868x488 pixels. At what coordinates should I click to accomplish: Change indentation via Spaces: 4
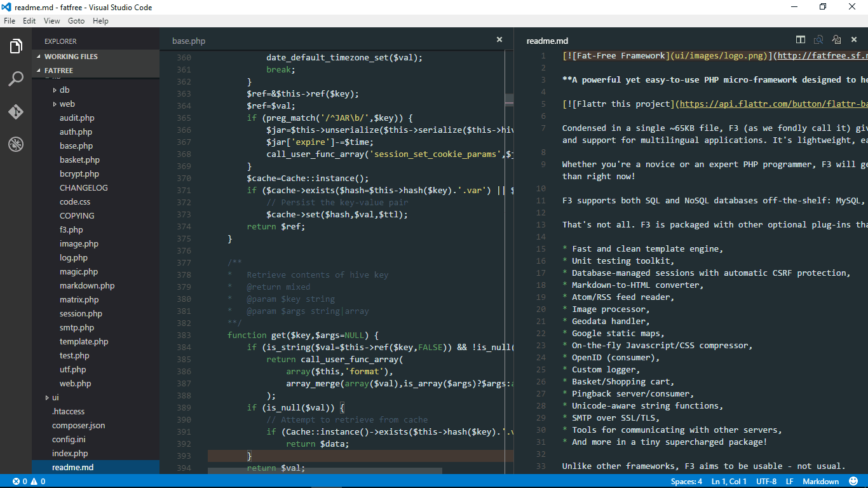point(686,482)
